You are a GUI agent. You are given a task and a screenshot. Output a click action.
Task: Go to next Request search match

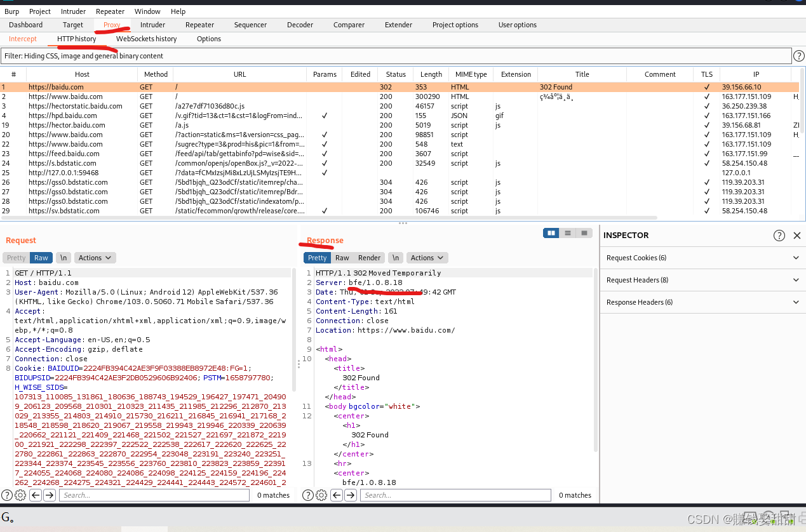50,495
